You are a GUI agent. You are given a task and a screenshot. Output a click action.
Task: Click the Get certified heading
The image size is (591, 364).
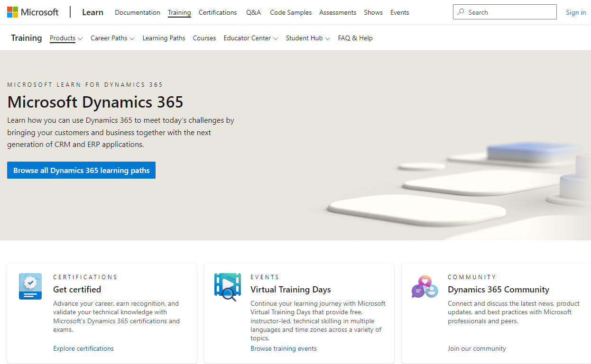click(x=77, y=290)
